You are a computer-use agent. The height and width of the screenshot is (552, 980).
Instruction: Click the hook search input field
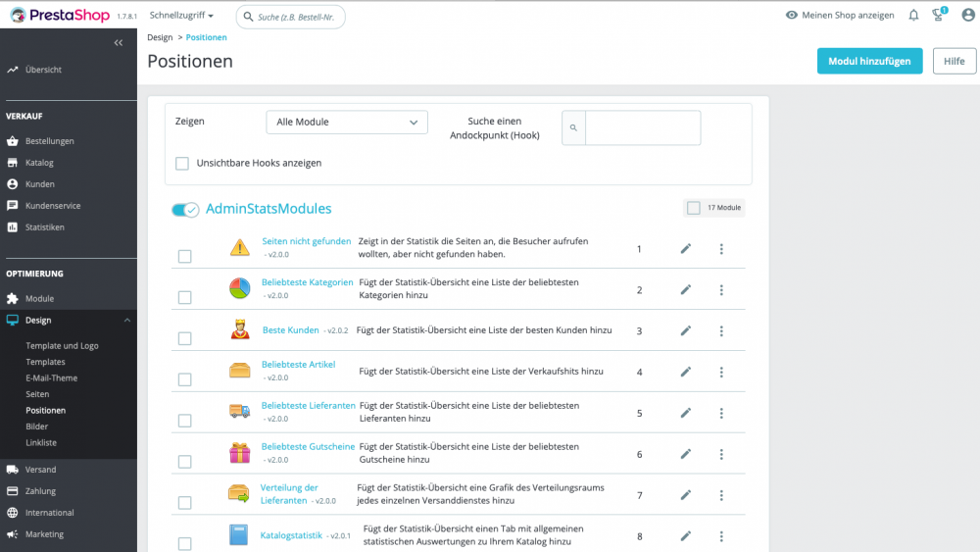(x=643, y=127)
